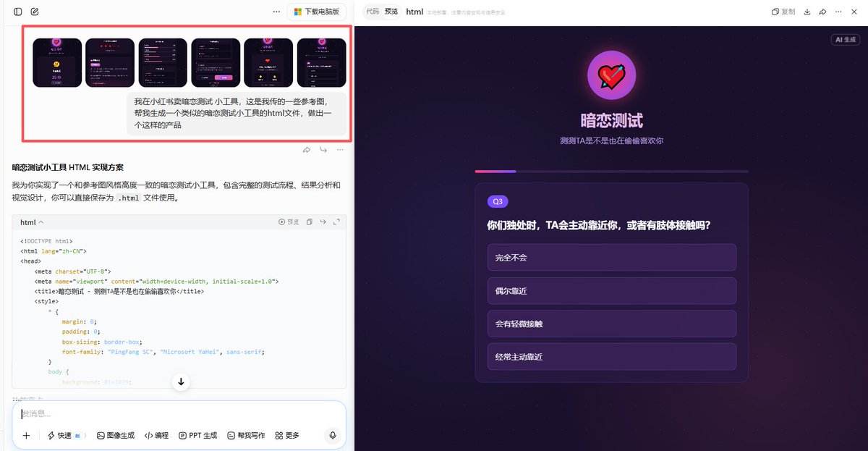Click the 下载电脑版 download desktop button
This screenshot has height=451, width=868.
click(317, 12)
